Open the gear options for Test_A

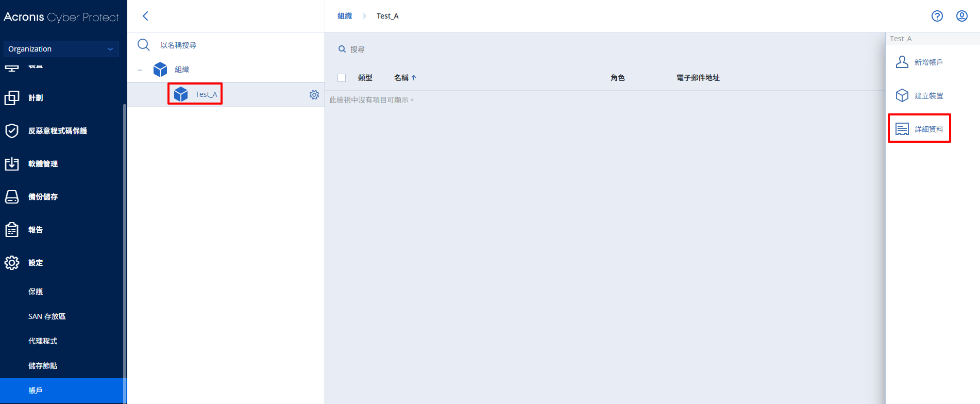point(314,95)
